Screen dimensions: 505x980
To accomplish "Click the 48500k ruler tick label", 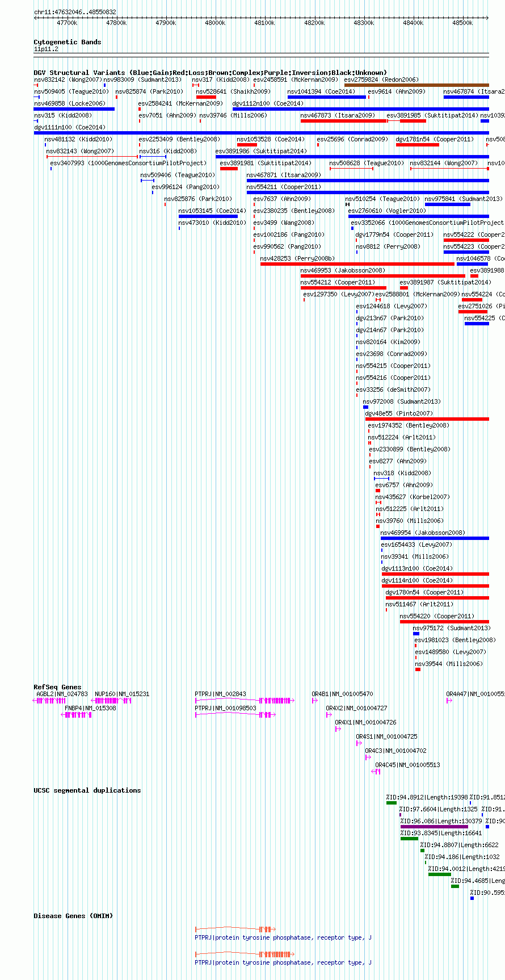I will (462, 23).
